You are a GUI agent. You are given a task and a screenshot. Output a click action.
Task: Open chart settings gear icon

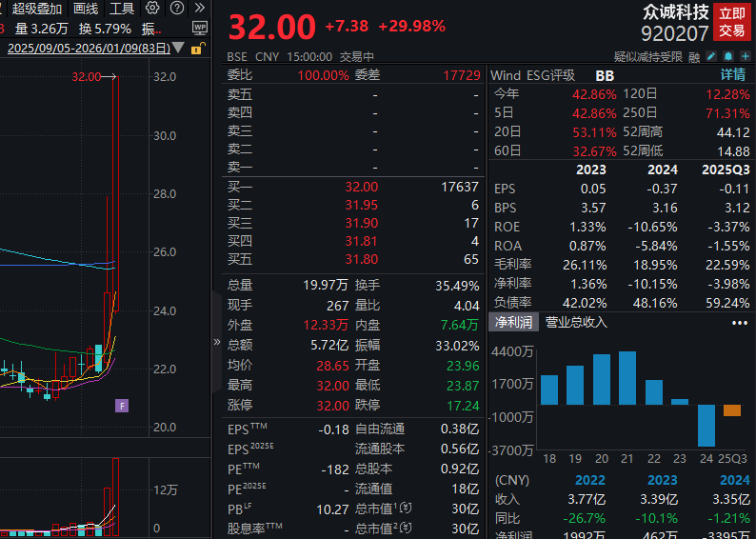(152, 8)
